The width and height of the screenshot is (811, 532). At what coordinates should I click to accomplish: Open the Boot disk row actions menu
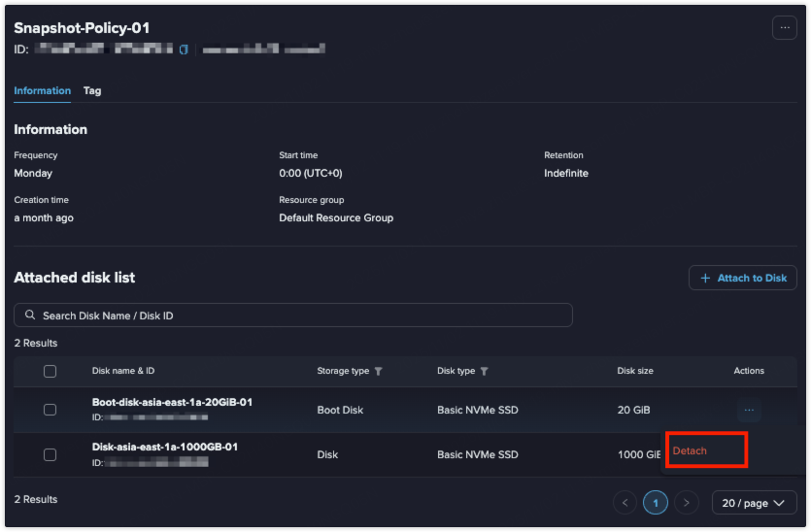point(749,411)
